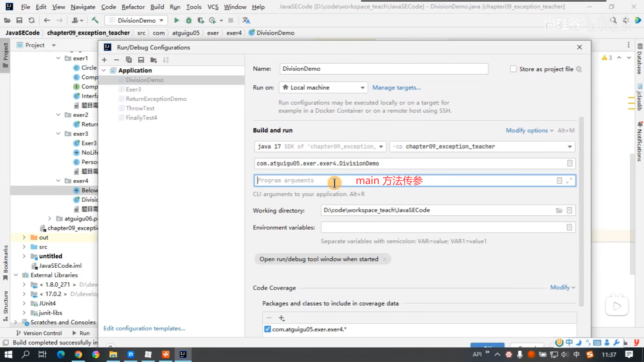This screenshot has height=362, width=644.
Task: Click the Environment variables input field
Action: [x=443, y=228]
